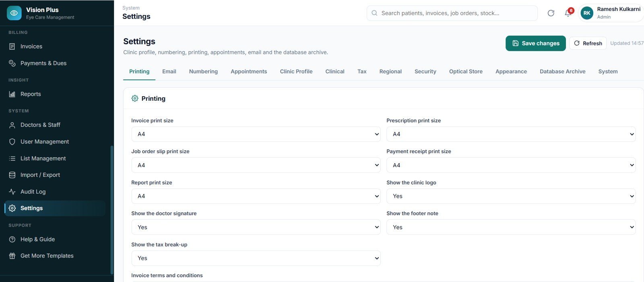Click Save changes button
The image size is (644, 282).
(536, 43)
